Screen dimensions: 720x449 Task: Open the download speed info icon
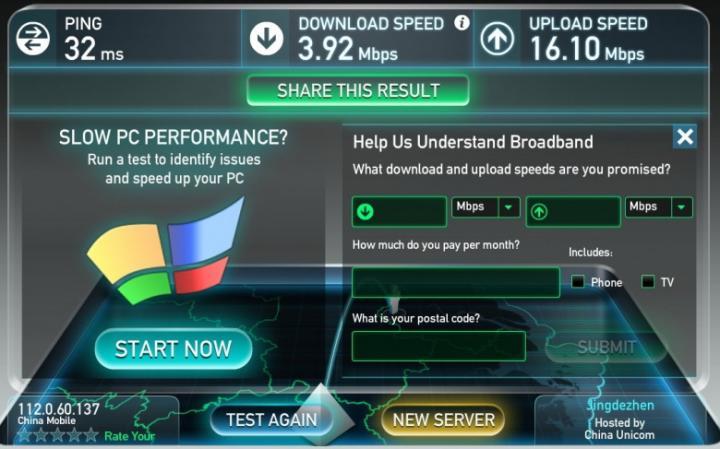tap(462, 22)
